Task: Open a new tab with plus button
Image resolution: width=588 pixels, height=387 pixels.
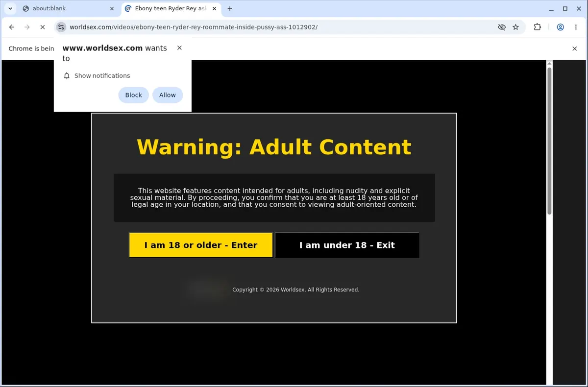Action: (x=230, y=8)
